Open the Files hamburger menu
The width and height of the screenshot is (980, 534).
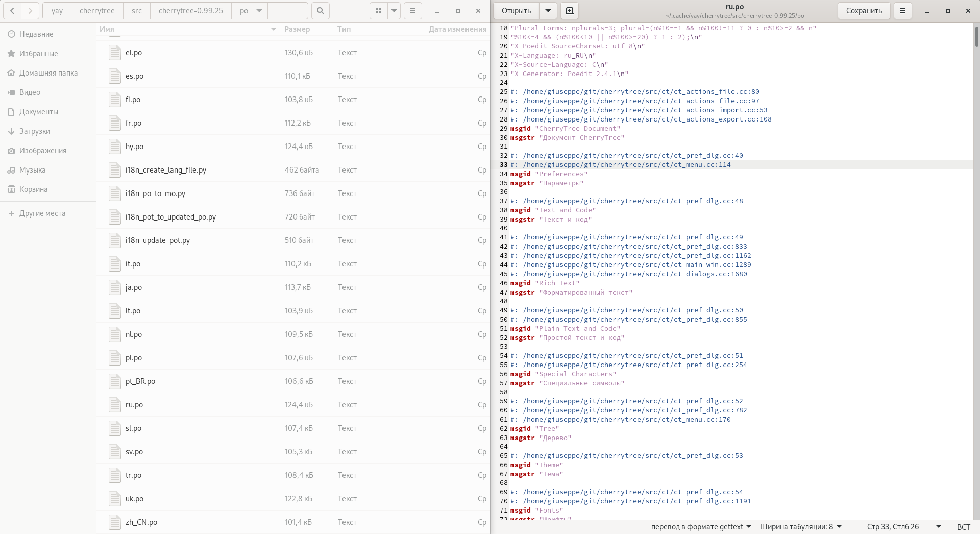point(412,11)
